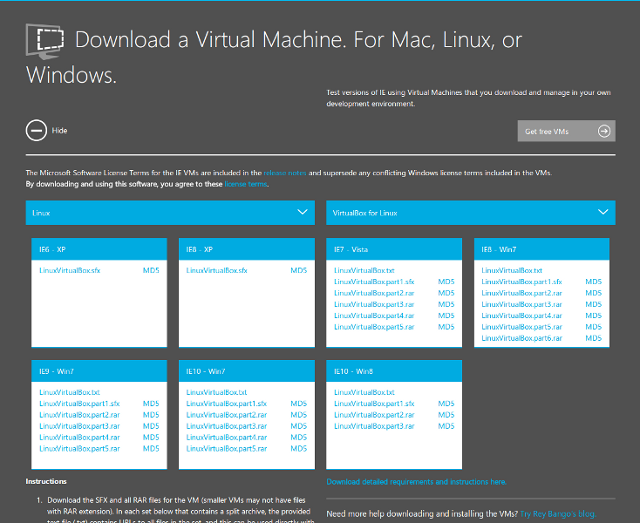Open IE10 - Win8 LinuxVirtualBox.txt
This screenshot has width=640, height=523.
(x=364, y=392)
